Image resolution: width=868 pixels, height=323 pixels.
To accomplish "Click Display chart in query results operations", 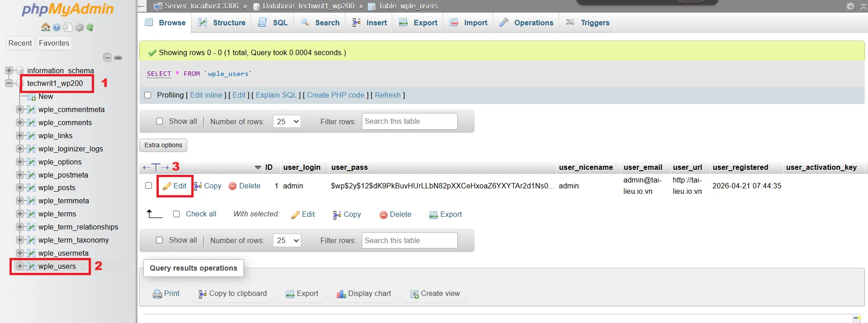I will coord(364,294).
